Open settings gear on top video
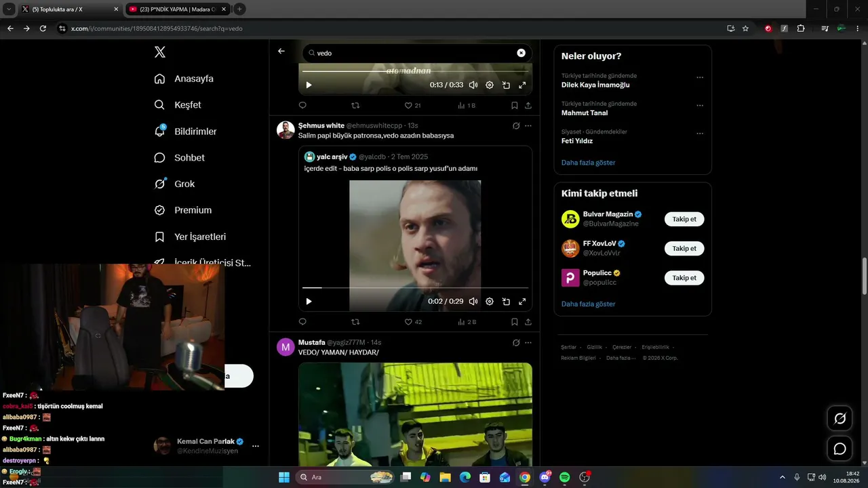868x488 pixels. click(490, 85)
